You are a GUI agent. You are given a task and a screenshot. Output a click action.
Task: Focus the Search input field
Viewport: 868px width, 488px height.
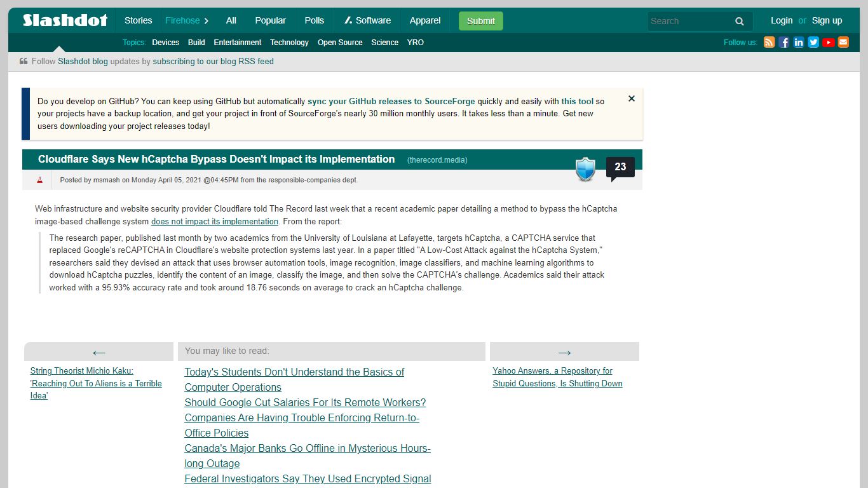[689, 21]
